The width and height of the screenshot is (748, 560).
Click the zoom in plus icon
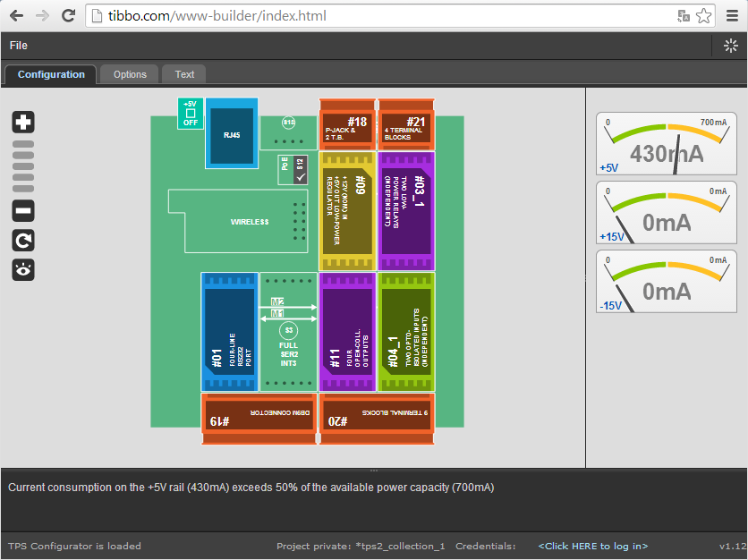[x=23, y=123]
